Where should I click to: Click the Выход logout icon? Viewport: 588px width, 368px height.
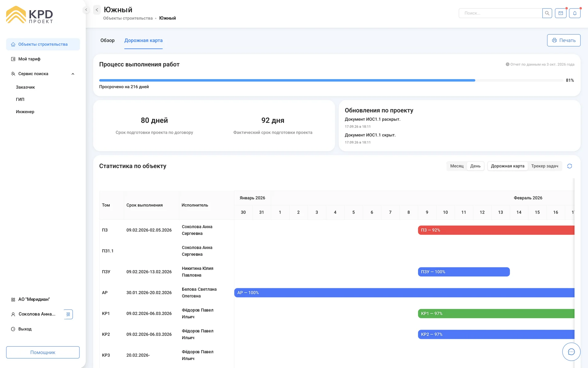pos(13,329)
